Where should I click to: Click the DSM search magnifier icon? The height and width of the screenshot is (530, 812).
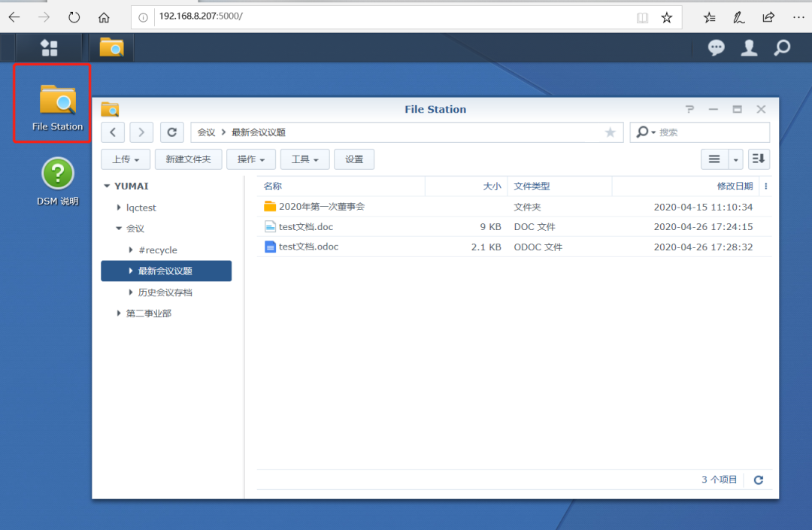(782, 48)
